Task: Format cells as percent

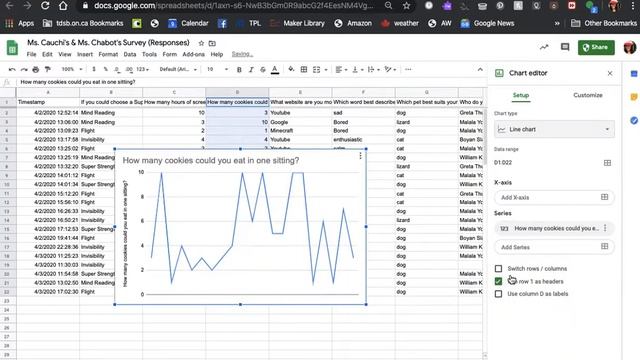Action: [x=106, y=69]
